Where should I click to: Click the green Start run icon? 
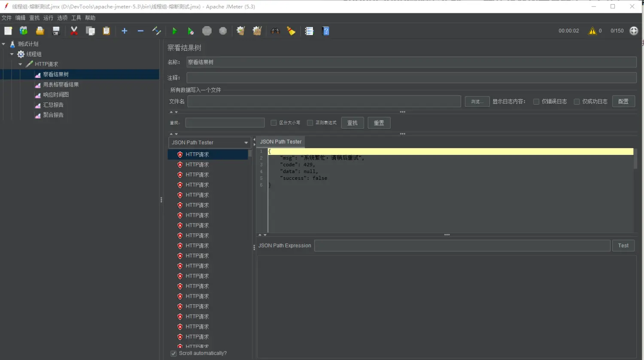(174, 31)
